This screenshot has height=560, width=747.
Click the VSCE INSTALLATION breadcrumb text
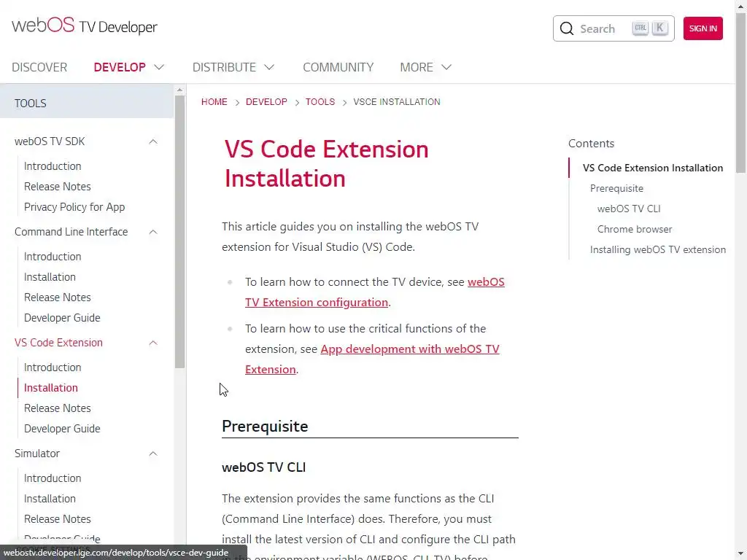[x=396, y=102]
